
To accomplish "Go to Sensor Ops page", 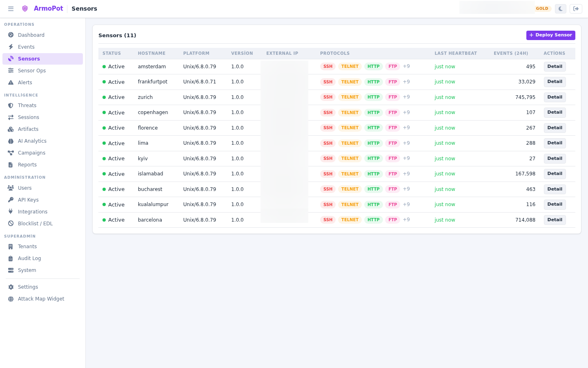I will pyautogui.click(x=42, y=71).
